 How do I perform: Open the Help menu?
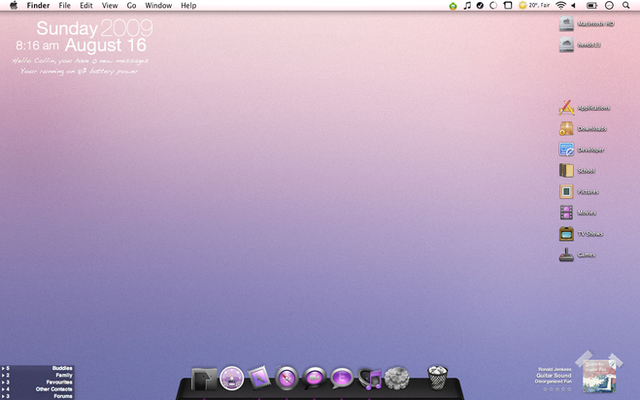(x=189, y=5)
